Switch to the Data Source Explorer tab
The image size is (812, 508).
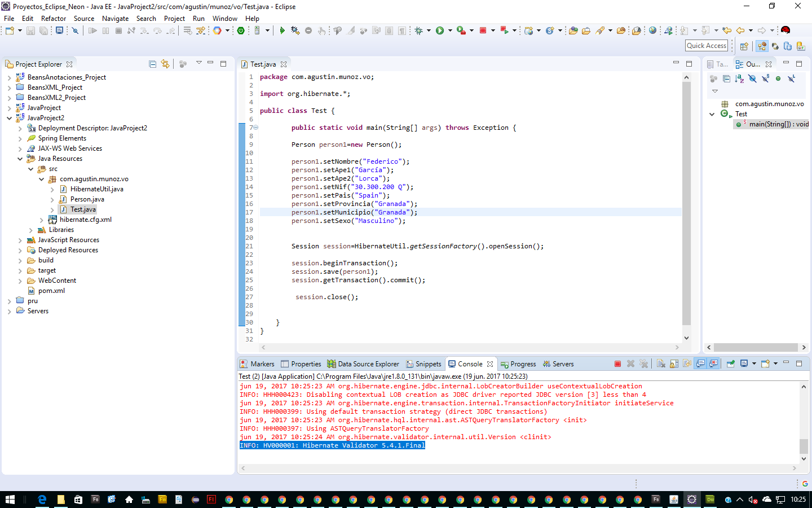[363, 364]
